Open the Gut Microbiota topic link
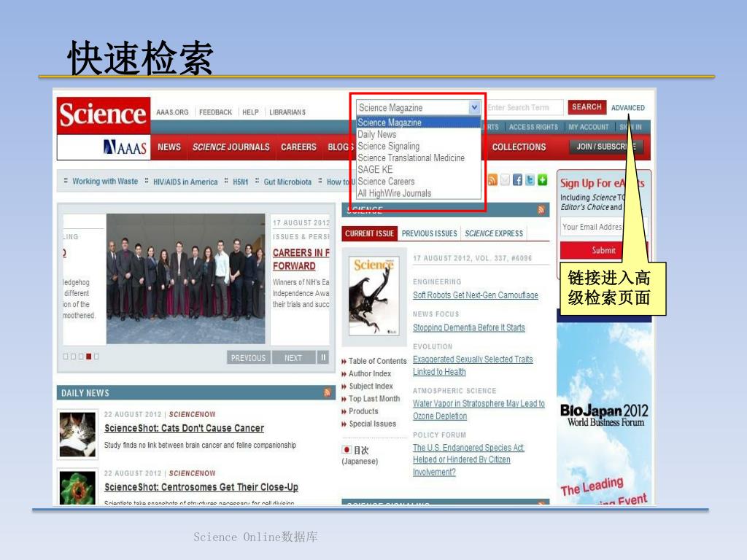Image resolution: width=747 pixels, height=560 pixels. coord(287,182)
